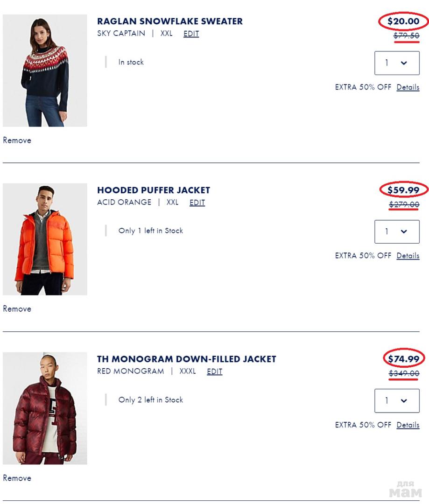This screenshot has height=504, width=429.
Task: Edit the Raglan Snowflake Sweater options
Action: 191,34
